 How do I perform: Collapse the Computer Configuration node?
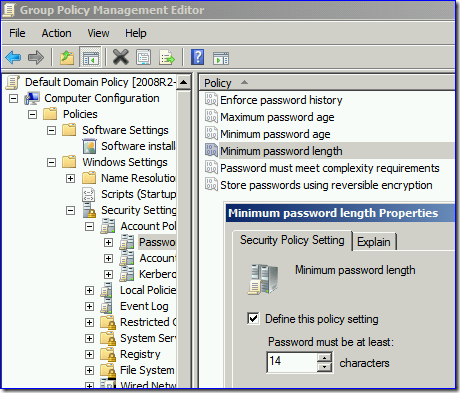13,98
